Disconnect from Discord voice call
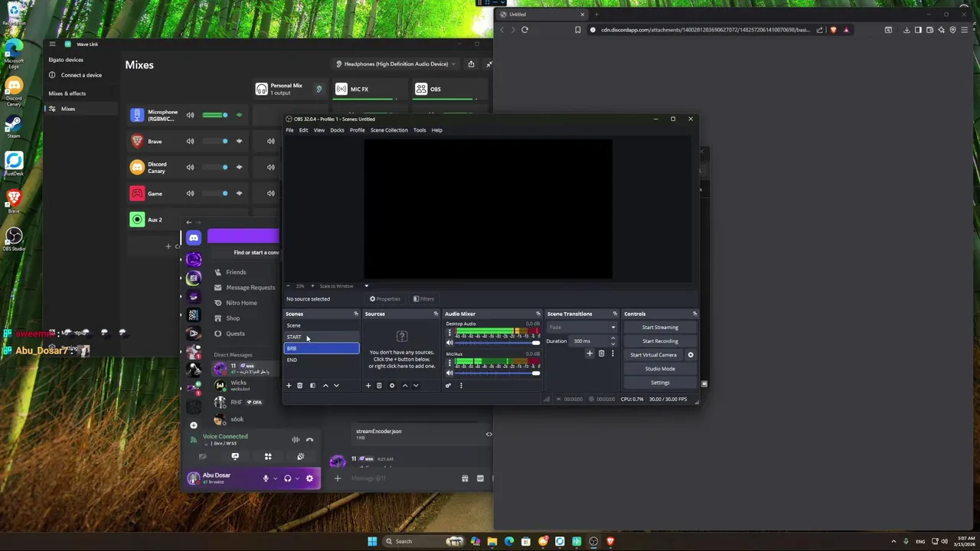The image size is (980, 551). coord(309,440)
